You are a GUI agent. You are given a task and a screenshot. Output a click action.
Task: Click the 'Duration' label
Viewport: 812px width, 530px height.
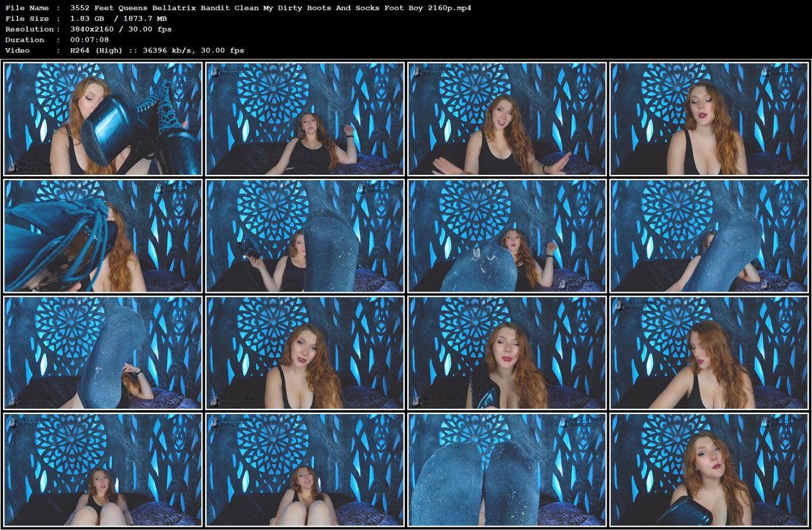(25, 40)
